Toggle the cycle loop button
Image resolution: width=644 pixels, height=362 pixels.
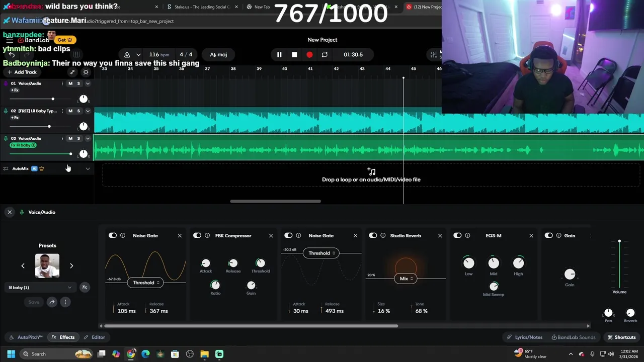coord(325,54)
